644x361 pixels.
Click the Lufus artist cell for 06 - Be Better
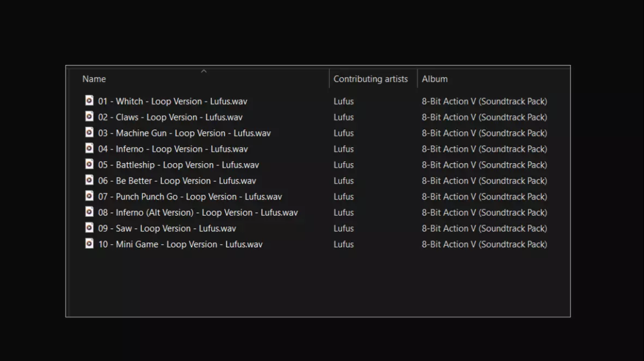[344, 180]
